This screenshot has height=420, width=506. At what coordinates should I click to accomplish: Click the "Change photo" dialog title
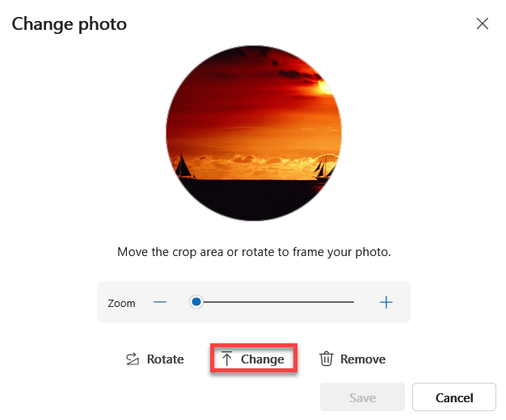[70, 24]
